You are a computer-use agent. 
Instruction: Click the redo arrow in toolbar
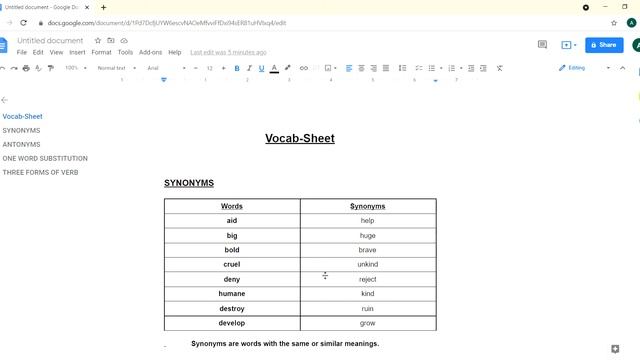(14, 68)
